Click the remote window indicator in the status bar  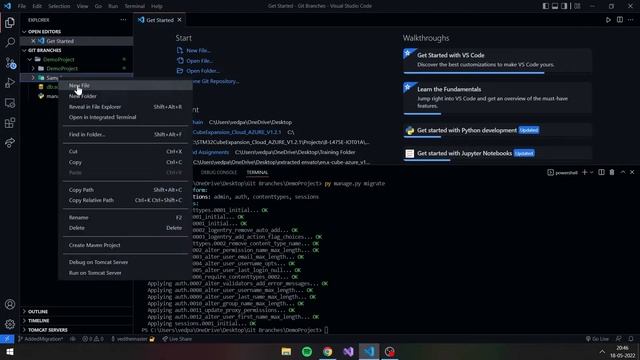7,339
